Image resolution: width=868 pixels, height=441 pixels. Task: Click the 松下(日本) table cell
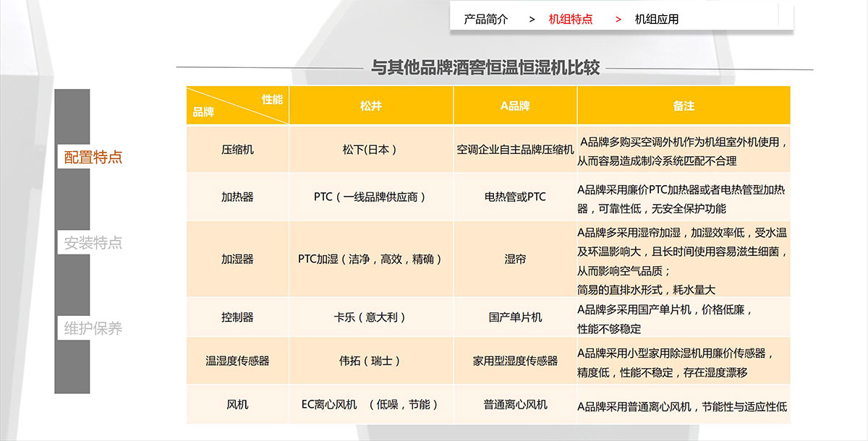tap(370, 150)
